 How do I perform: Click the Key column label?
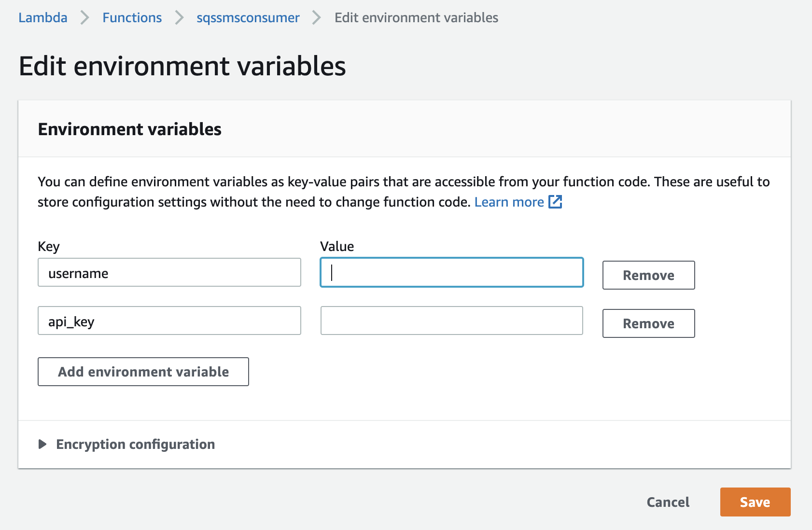coord(49,247)
